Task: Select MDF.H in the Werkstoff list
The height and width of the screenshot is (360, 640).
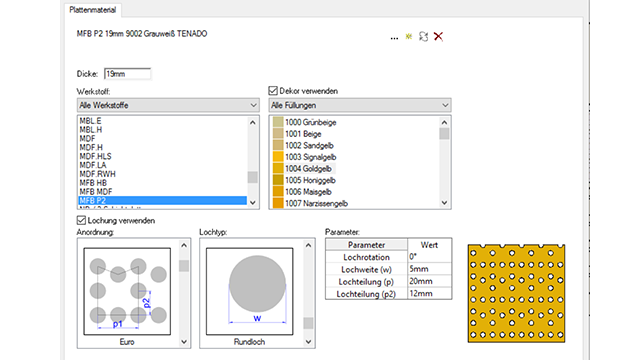Action: coord(91,147)
